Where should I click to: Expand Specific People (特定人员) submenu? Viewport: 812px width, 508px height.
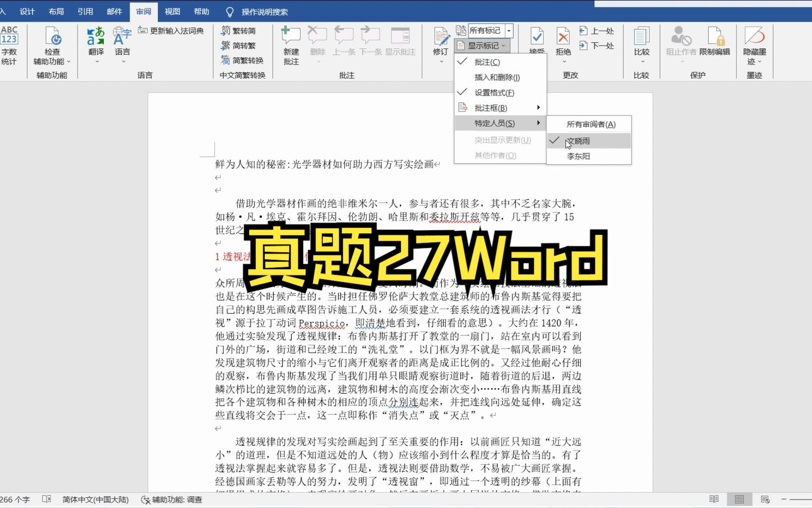coord(500,123)
